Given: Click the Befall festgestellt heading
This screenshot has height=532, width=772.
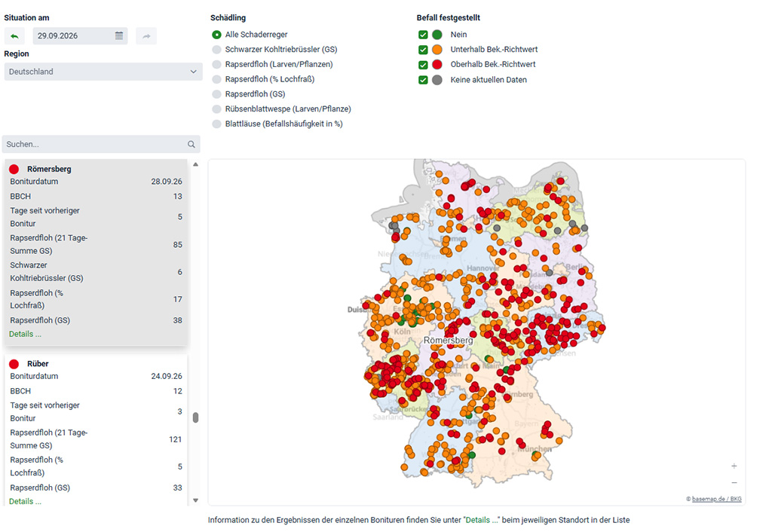Looking at the screenshot, I should click(x=448, y=18).
